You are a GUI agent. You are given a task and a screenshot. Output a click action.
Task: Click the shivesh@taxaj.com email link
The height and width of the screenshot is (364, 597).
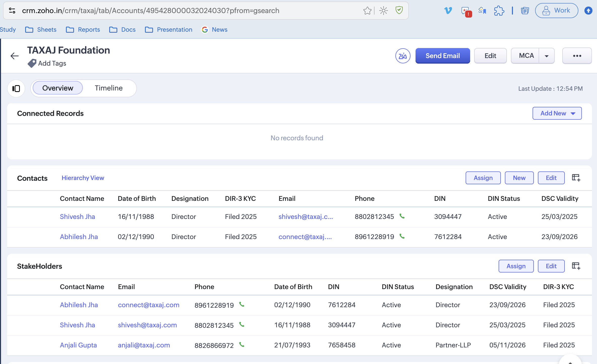(147, 325)
